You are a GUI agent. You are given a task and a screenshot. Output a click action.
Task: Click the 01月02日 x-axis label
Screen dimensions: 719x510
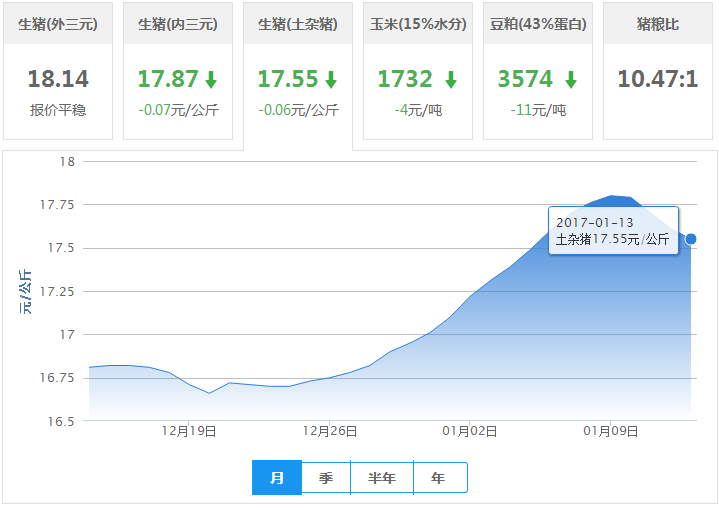pos(470,431)
